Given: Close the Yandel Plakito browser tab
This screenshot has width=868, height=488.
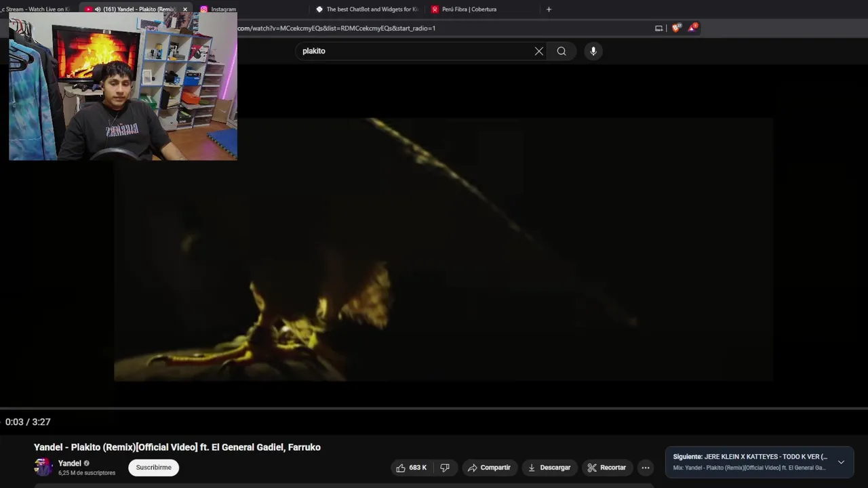Looking at the screenshot, I should coord(185,9).
